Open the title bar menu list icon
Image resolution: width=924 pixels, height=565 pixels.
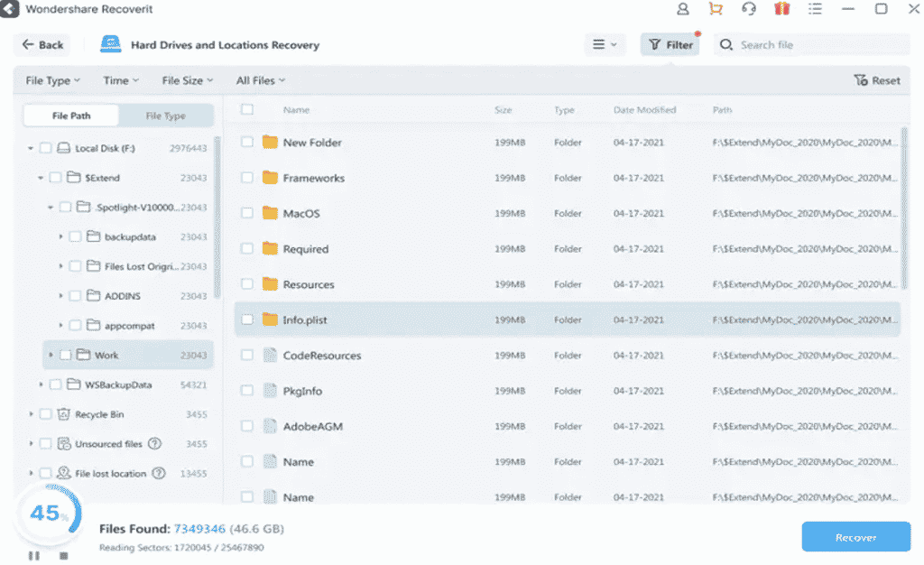pos(815,9)
